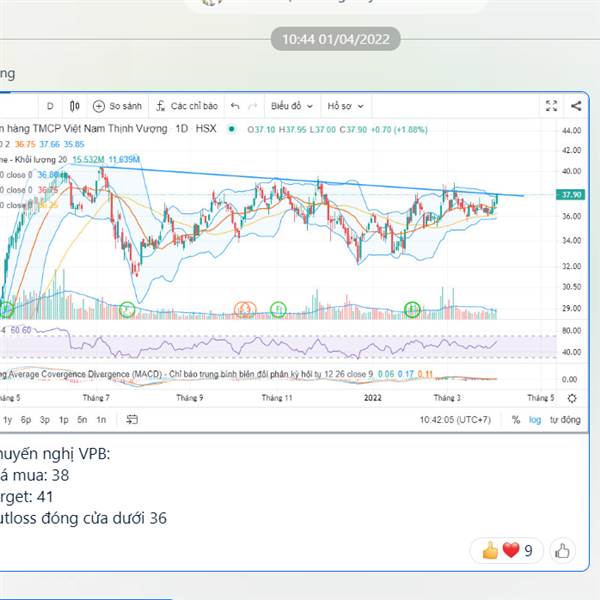Open the heart reactions count
Image resolution: width=600 pixels, height=600 pixels.
tap(507, 551)
